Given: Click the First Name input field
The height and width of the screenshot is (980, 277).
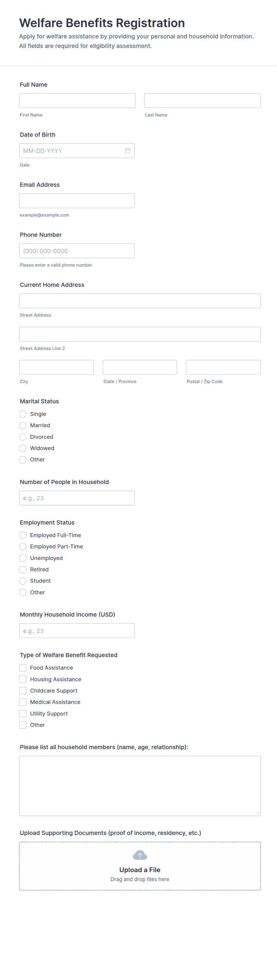Looking at the screenshot, I should (x=77, y=100).
